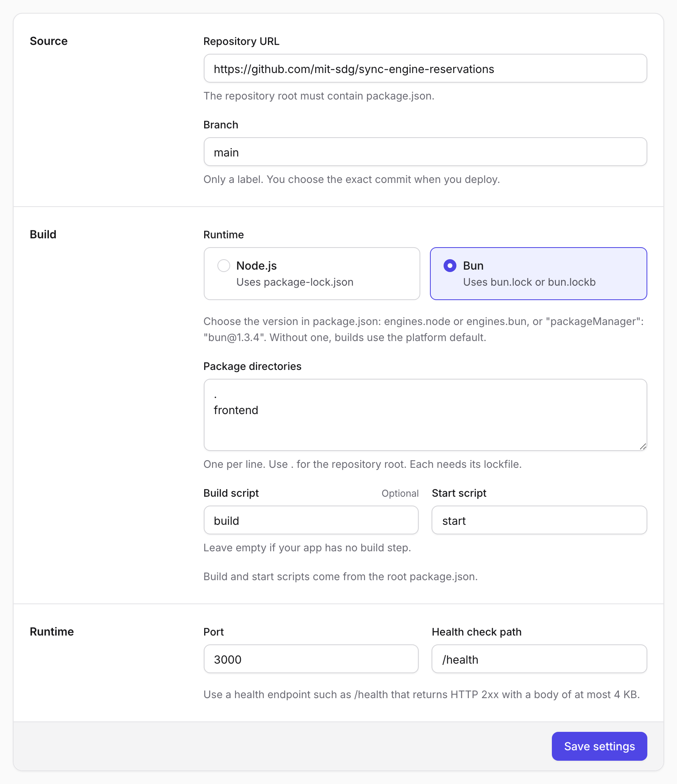Click the Start script label

459,493
